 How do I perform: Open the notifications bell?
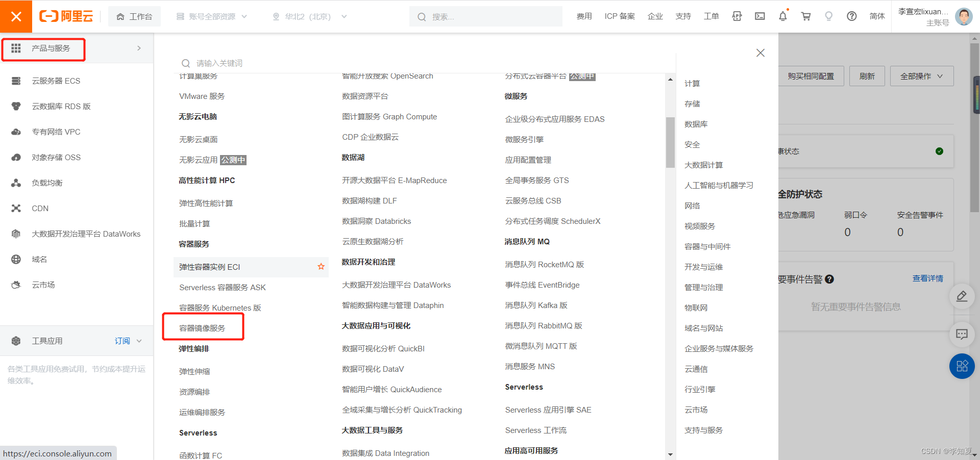point(782,17)
